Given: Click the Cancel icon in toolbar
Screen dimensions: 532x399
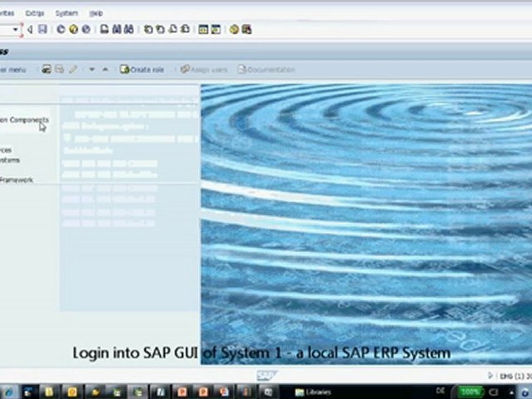Looking at the screenshot, I should point(86,29).
